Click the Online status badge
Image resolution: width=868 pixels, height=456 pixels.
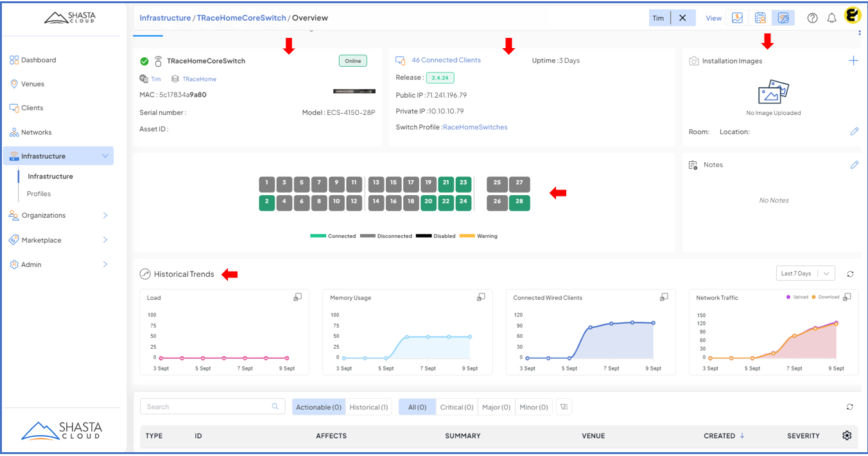pos(353,61)
